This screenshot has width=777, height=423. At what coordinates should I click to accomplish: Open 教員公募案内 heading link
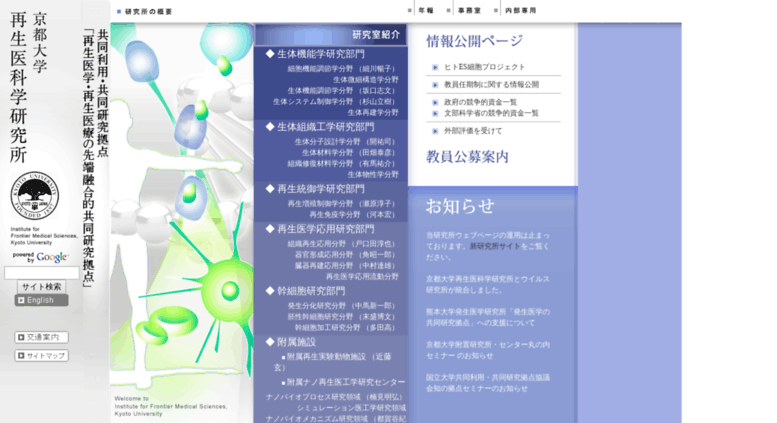click(467, 157)
